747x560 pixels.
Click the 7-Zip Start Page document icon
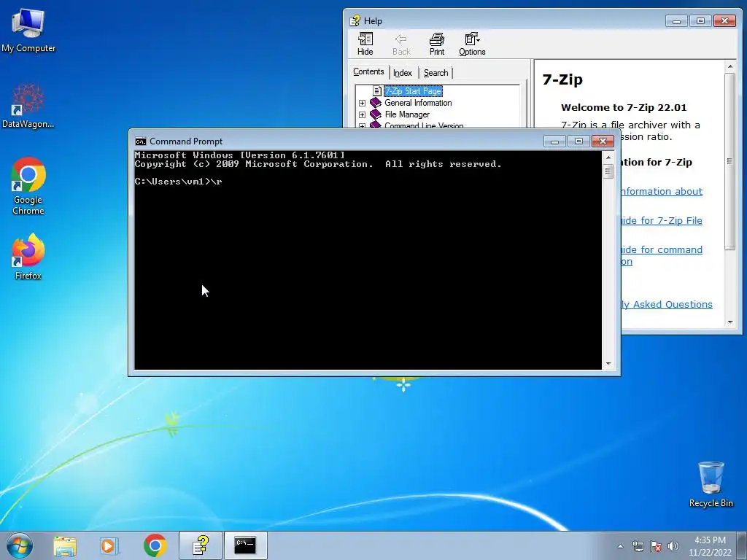[x=377, y=91]
